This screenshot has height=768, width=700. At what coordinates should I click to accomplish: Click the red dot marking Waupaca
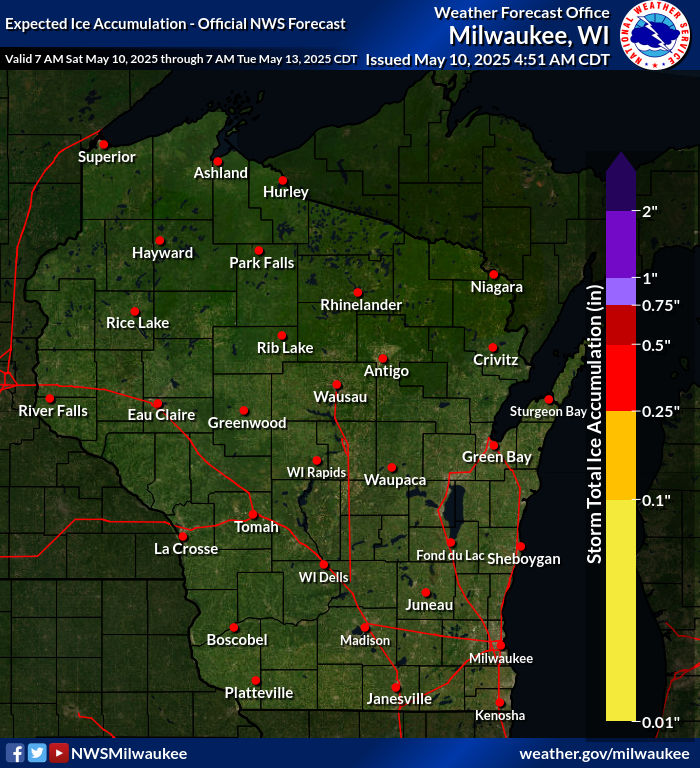pos(392,468)
